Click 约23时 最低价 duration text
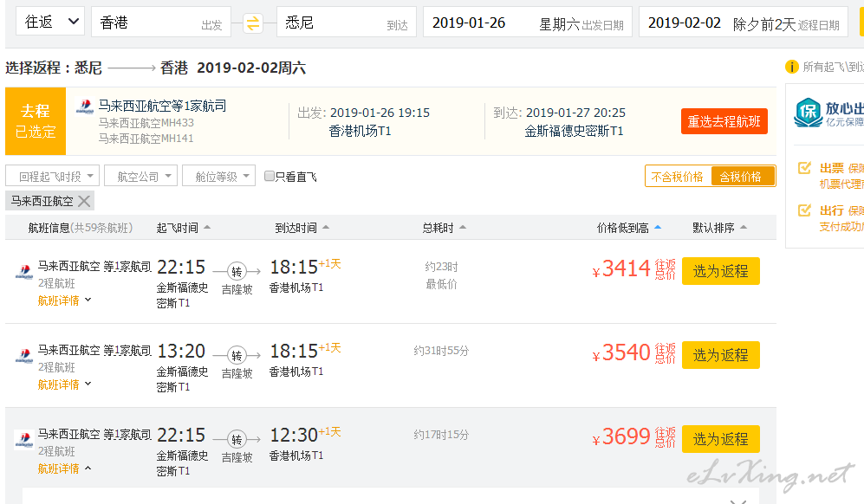 coord(441,275)
